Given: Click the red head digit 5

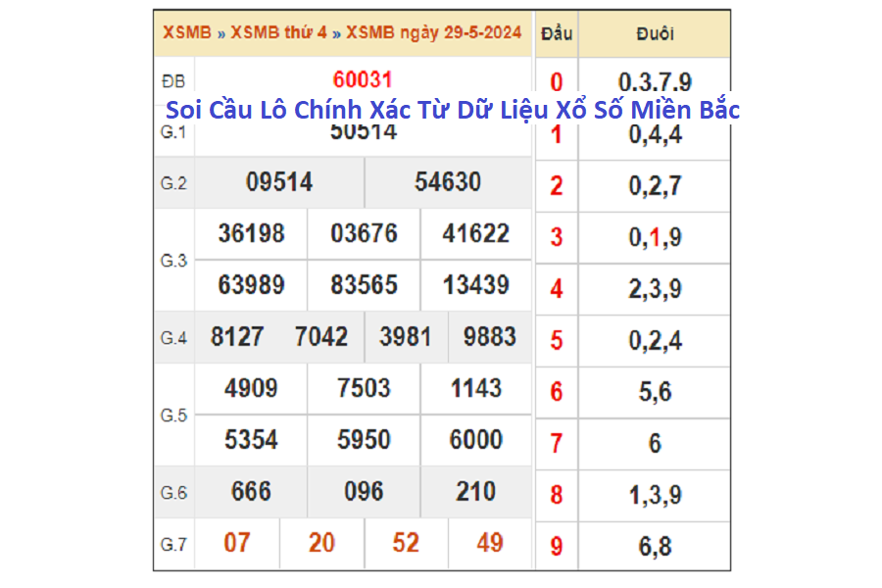Looking at the screenshot, I should [x=557, y=341].
